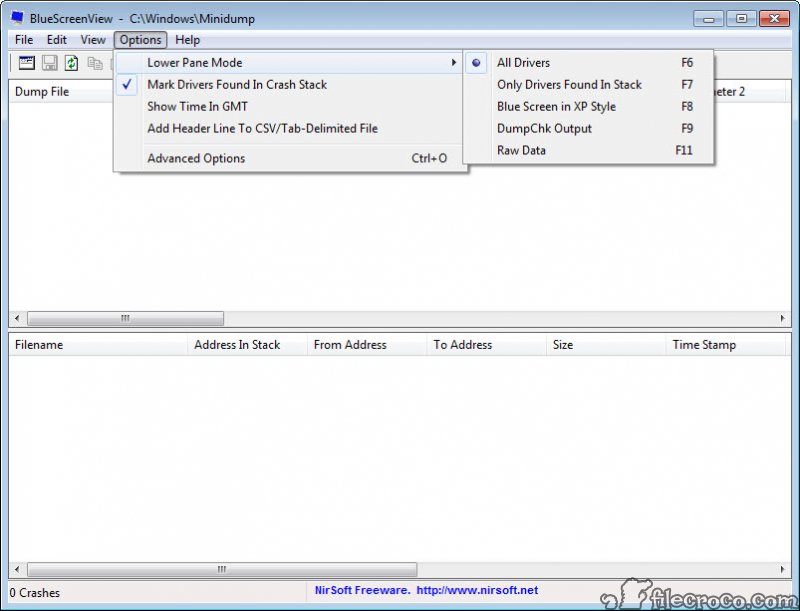
Task: Visit the nirsoft.net link
Action: pos(477,590)
